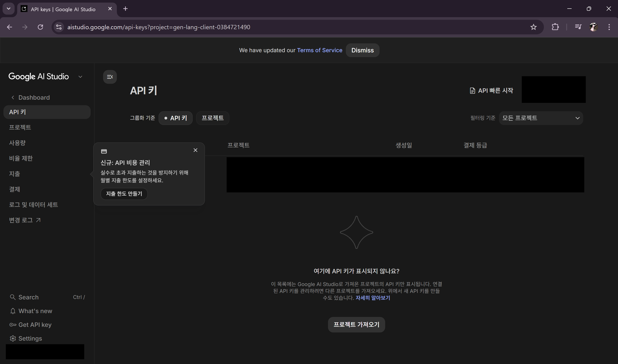This screenshot has height=364, width=618.
Task: Click the Search magnifier icon in sidebar
Action: tap(12, 297)
